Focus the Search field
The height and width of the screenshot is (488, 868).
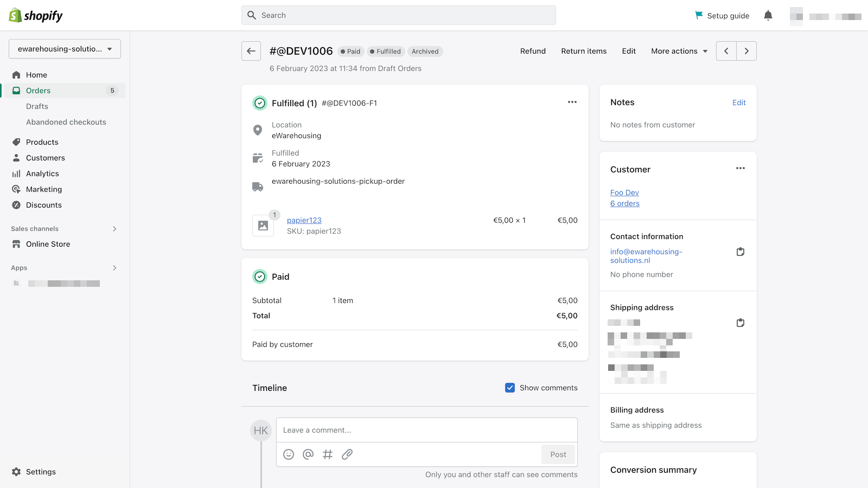[x=399, y=15]
